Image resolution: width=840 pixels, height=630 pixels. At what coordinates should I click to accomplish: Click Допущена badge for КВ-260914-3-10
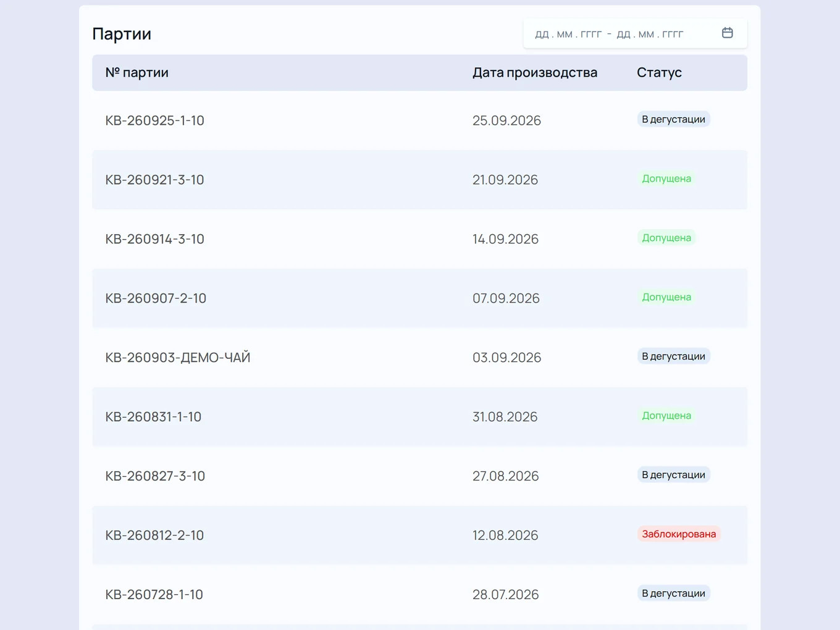[666, 238]
